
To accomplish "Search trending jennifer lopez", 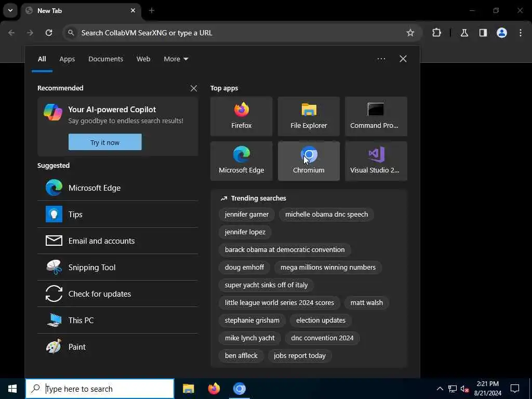I will (245, 232).
